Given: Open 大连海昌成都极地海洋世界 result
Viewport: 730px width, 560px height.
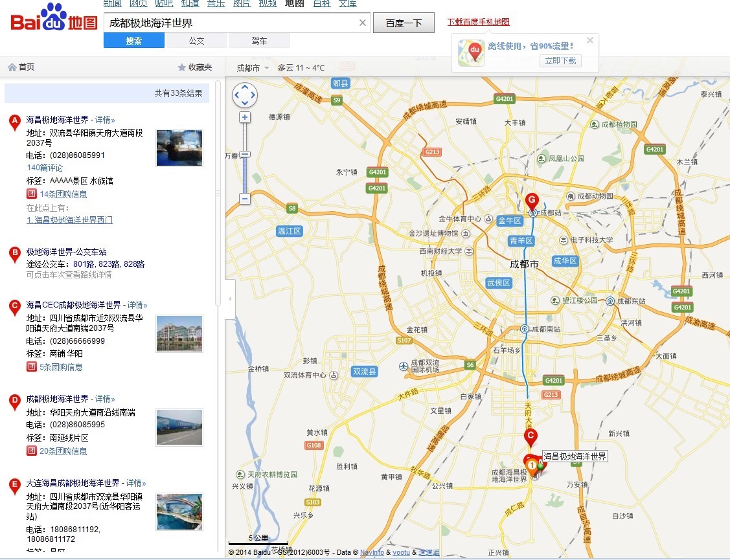Looking at the screenshot, I should click(x=73, y=483).
